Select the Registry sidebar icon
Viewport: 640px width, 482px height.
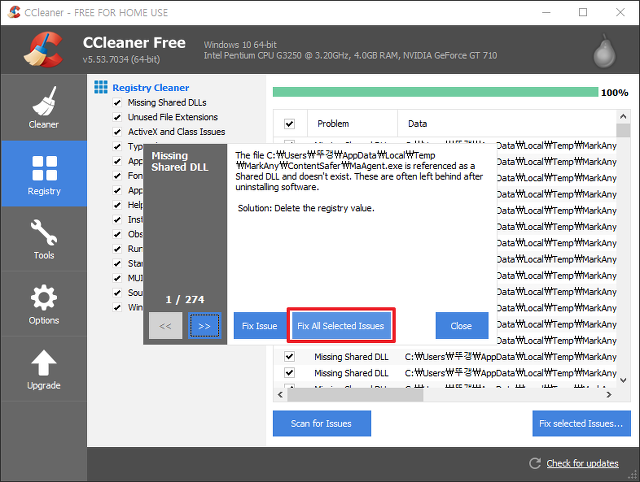click(44, 174)
